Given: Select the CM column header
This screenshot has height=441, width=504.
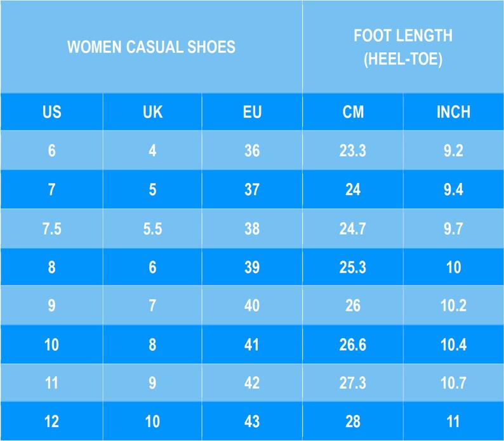Looking at the screenshot, I should point(353,112).
